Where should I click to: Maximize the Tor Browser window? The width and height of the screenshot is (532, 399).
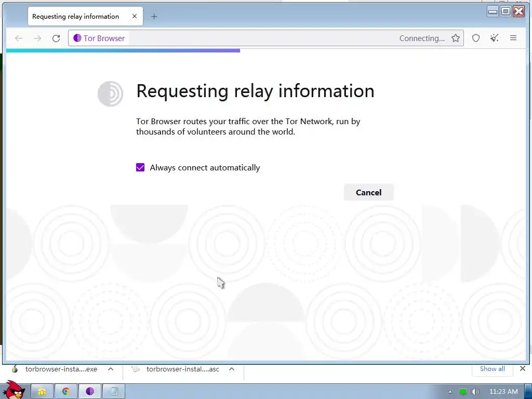pyautogui.click(x=506, y=11)
